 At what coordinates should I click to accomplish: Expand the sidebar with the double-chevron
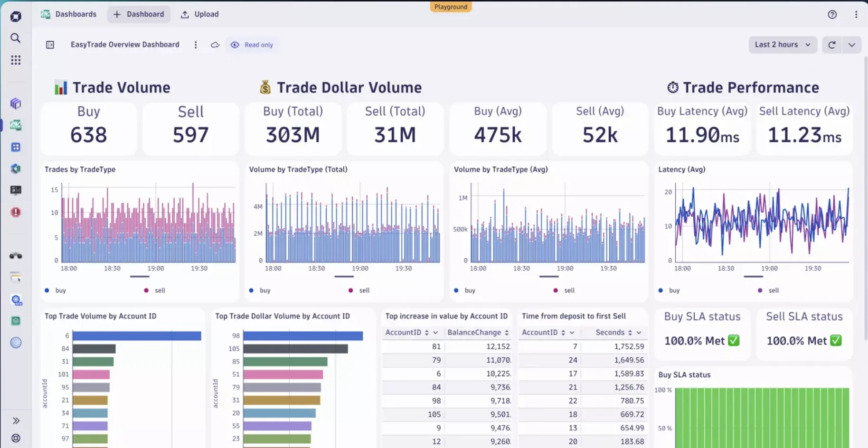(16, 420)
